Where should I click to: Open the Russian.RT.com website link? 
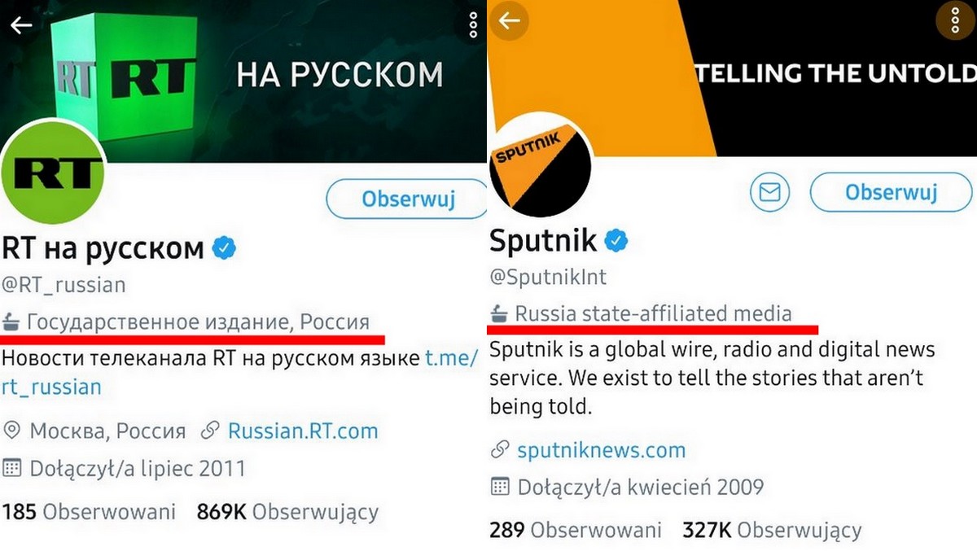tap(302, 431)
